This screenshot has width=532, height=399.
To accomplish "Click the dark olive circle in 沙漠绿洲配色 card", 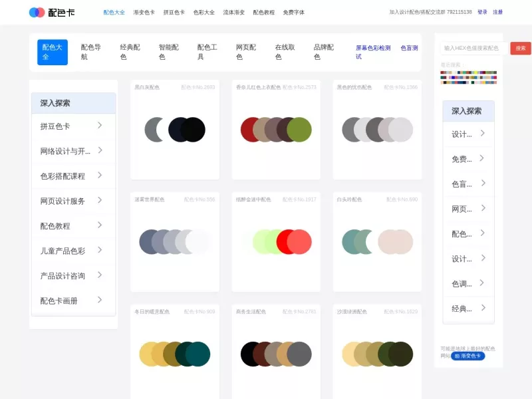I will 401,354.
